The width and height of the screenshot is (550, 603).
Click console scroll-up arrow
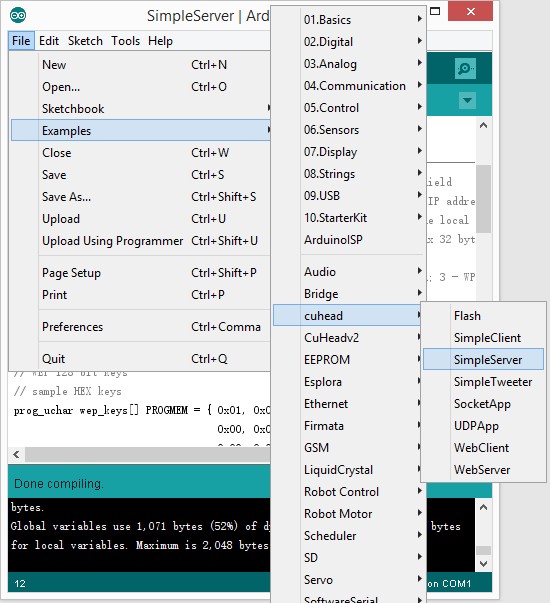(x=483, y=507)
